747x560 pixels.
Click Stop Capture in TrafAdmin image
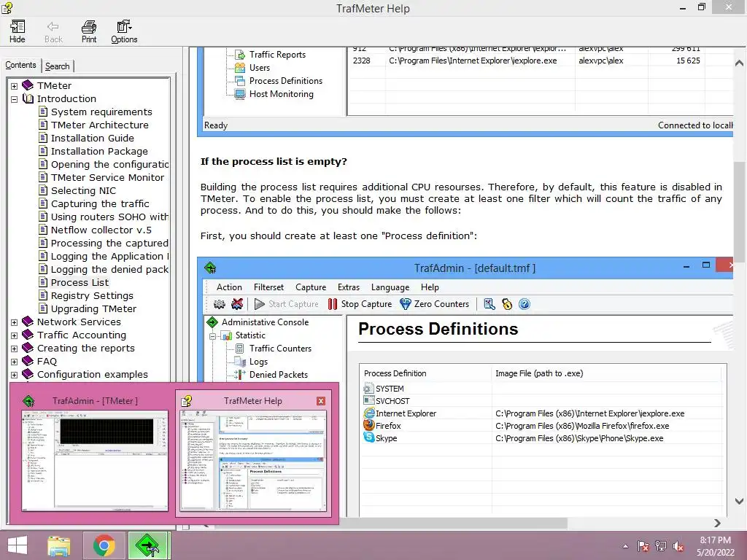point(360,304)
